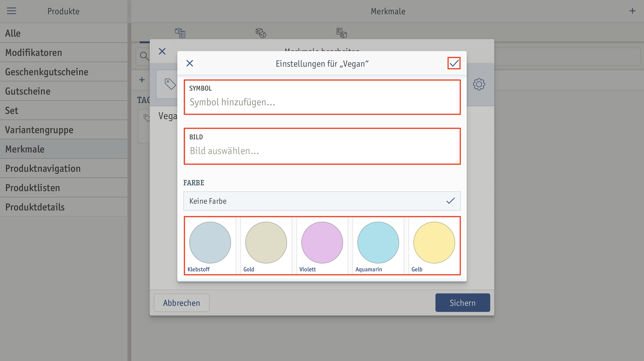The height and width of the screenshot is (361, 644).
Task: Open Produktdetails in the sidebar
Action: point(64,207)
